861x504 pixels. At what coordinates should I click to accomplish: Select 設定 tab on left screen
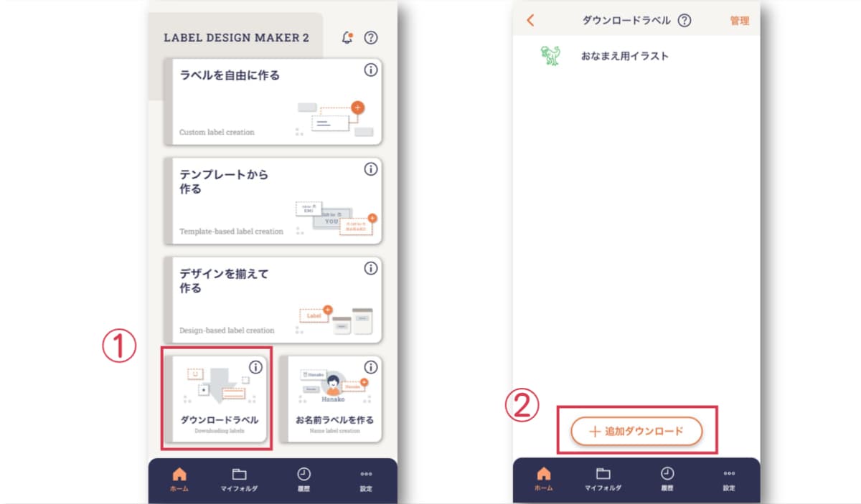tap(366, 480)
